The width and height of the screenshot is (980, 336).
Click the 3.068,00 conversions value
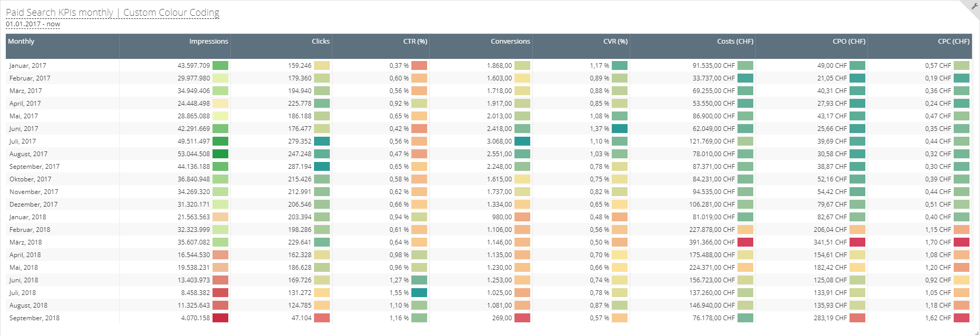click(499, 141)
